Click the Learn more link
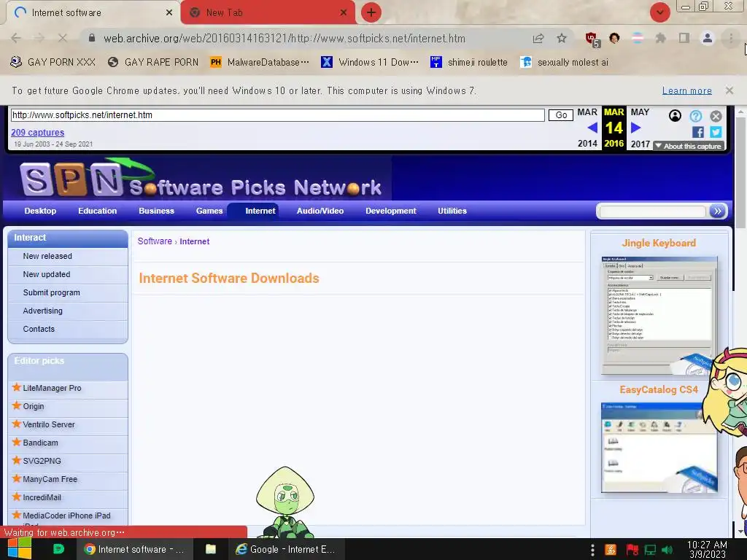Viewport: 747px width, 560px height. pyautogui.click(x=687, y=90)
